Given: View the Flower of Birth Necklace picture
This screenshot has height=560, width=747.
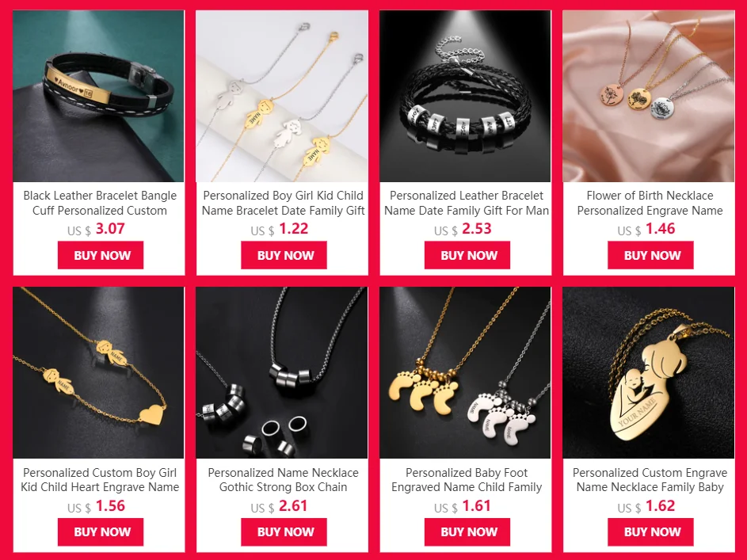Looking at the screenshot, I should click(x=649, y=96).
